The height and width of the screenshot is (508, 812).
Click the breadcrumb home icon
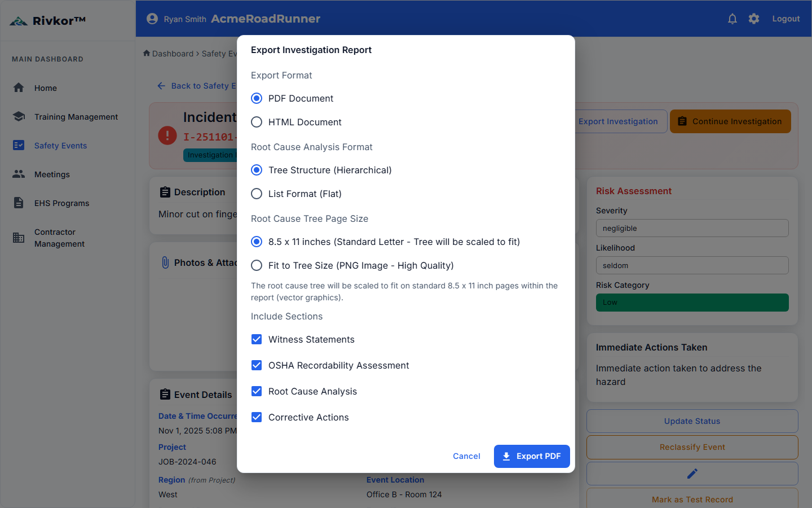pos(147,53)
